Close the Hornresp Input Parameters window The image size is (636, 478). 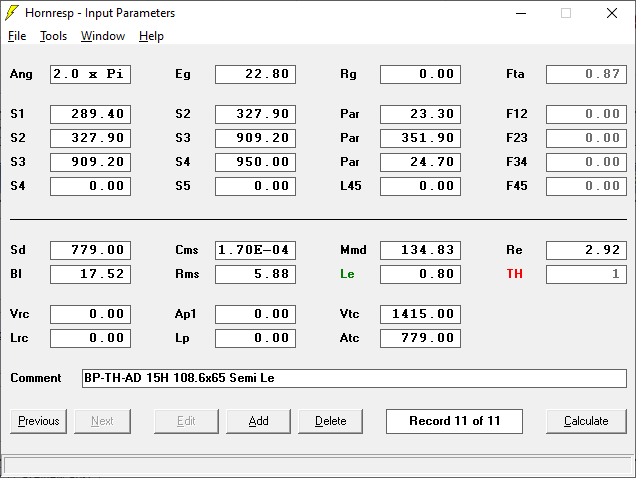click(x=612, y=13)
